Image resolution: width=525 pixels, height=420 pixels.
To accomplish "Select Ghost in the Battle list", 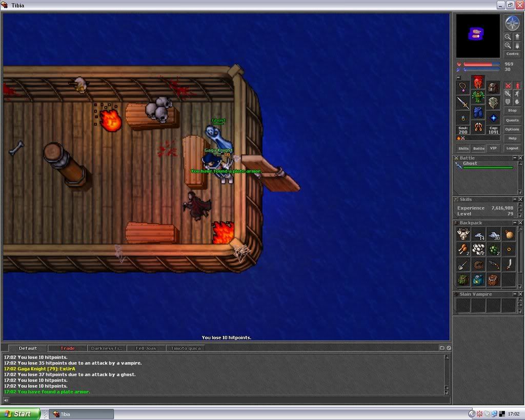I will click(x=485, y=165).
